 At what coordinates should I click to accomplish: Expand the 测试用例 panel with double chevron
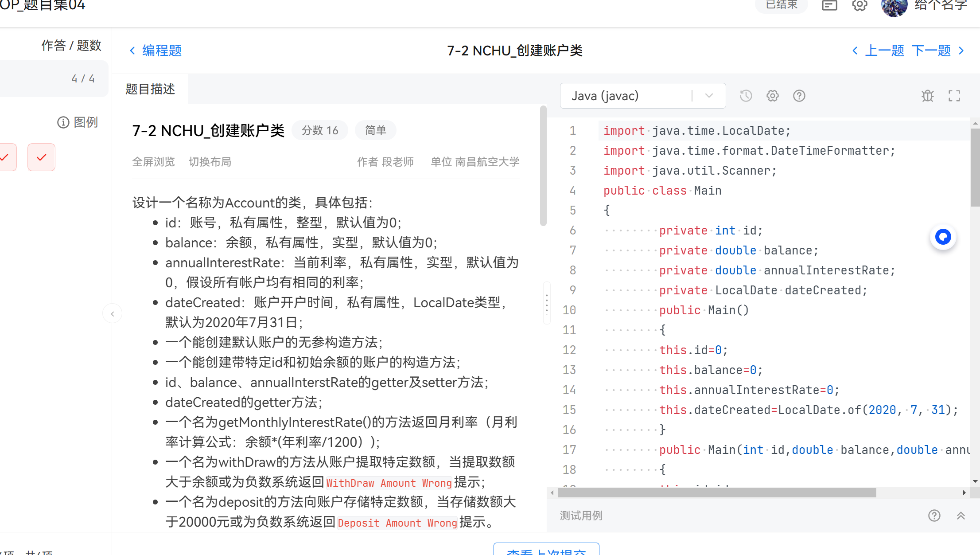[961, 516]
